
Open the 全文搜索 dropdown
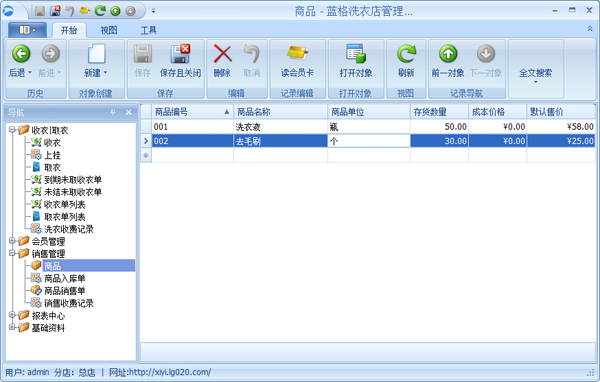pyautogui.click(x=536, y=82)
